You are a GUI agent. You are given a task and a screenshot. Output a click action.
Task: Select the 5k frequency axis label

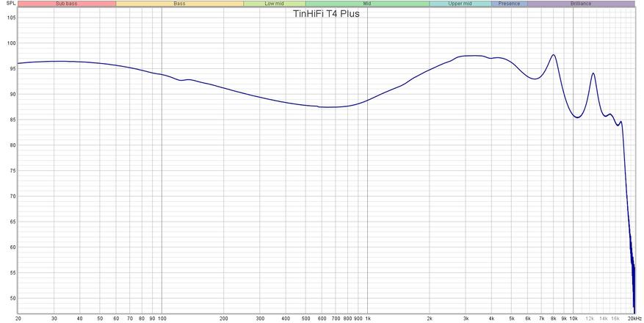pyautogui.click(x=512, y=319)
